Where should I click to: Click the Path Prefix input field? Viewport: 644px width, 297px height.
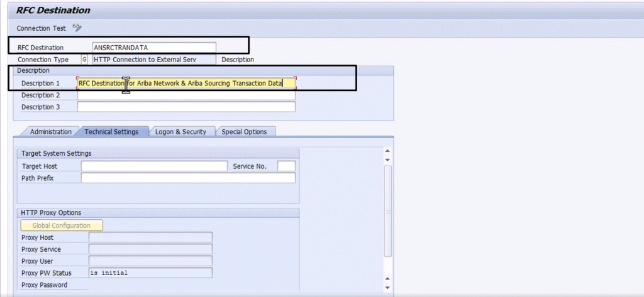[188, 178]
